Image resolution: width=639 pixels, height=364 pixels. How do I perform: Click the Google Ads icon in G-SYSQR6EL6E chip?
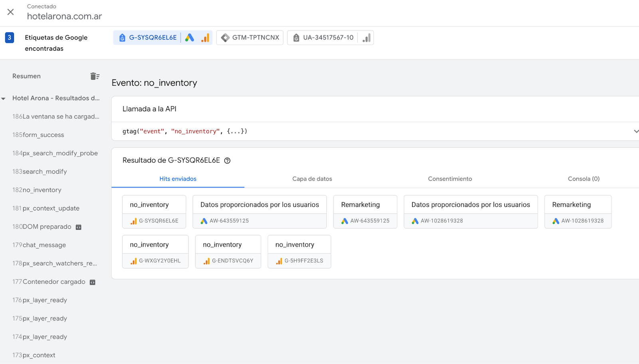tap(190, 38)
